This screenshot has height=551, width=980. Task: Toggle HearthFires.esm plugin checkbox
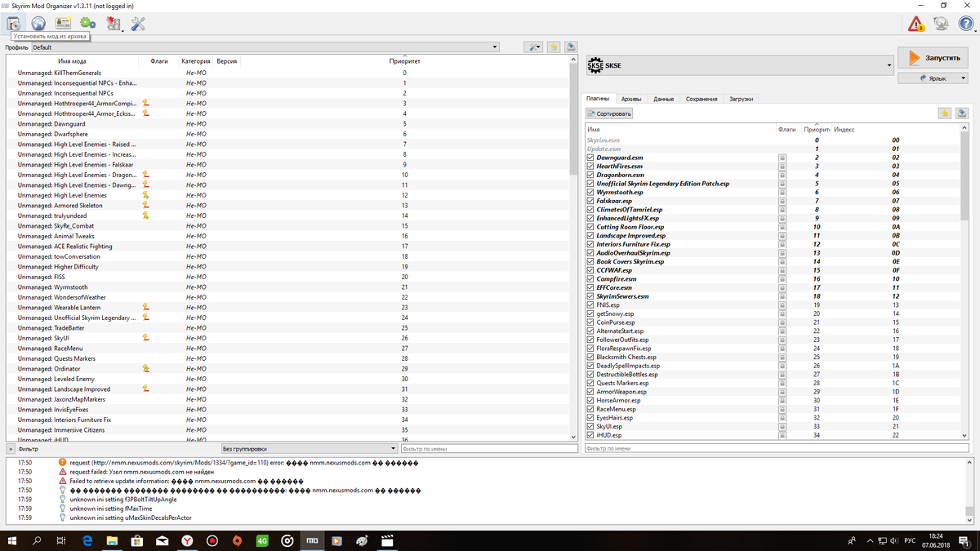(x=591, y=167)
